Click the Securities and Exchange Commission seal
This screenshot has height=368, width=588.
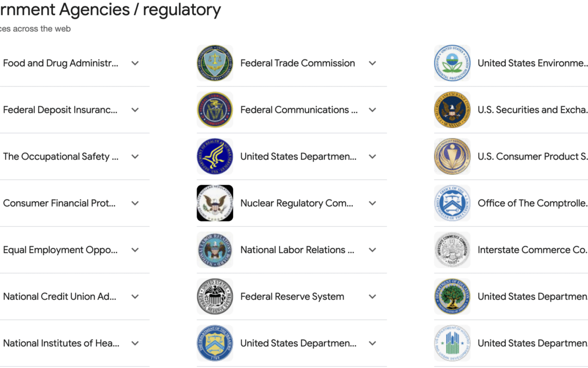(452, 110)
